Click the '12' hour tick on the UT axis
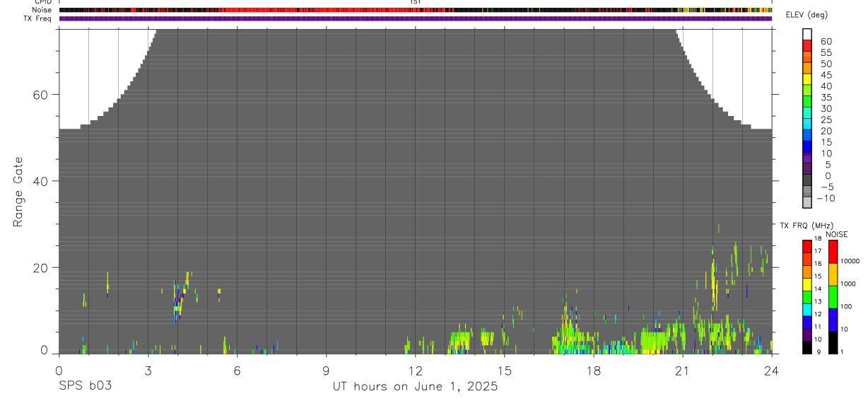 [x=415, y=370]
